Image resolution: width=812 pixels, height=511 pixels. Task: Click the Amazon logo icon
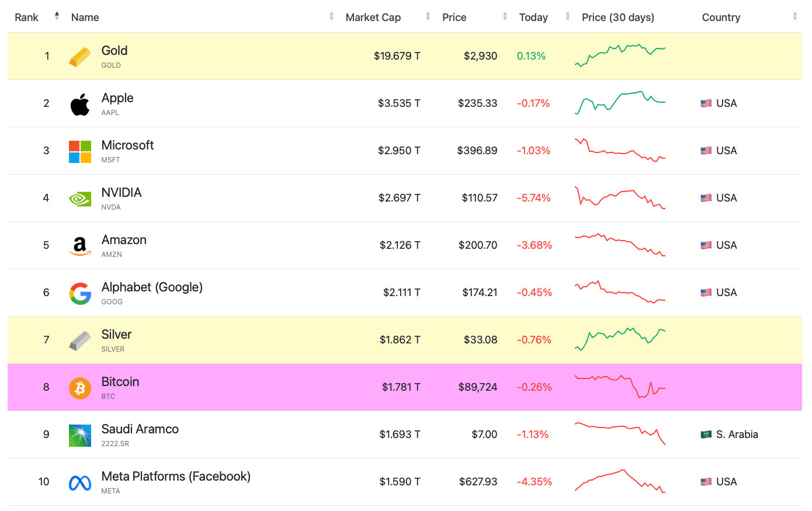(x=80, y=246)
